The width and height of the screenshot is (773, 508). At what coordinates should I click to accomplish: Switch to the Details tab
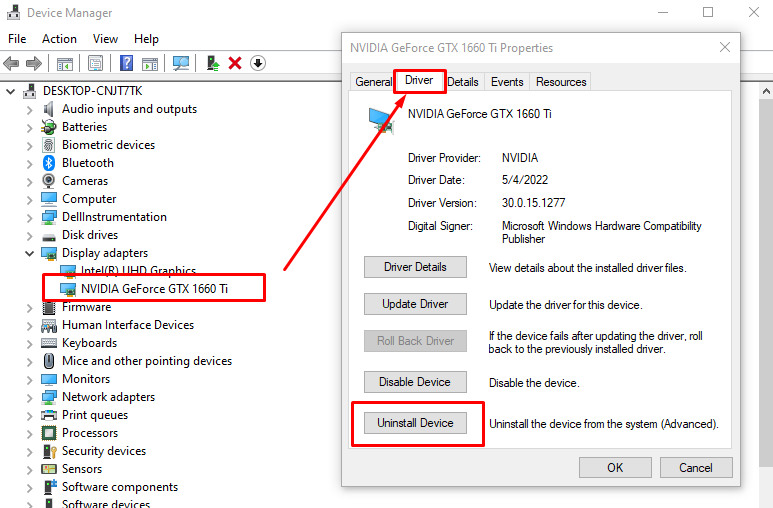tap(463, 82)
